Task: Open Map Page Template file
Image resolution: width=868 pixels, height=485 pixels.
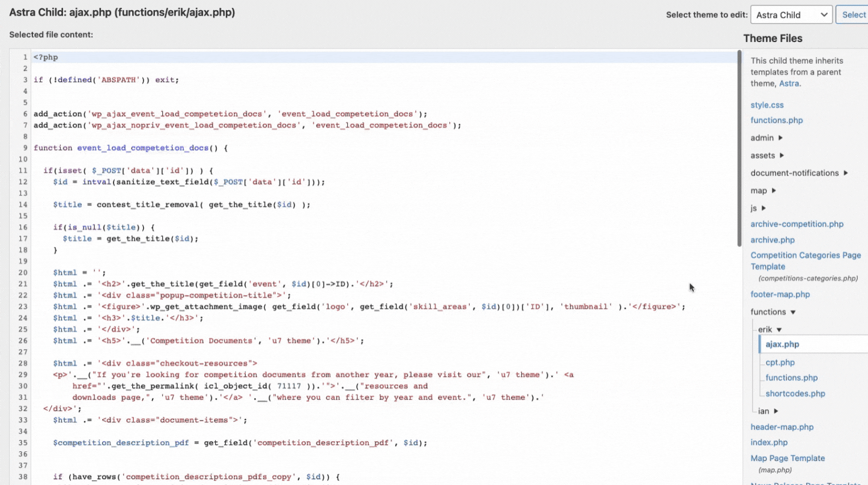Action: (788, 458)
